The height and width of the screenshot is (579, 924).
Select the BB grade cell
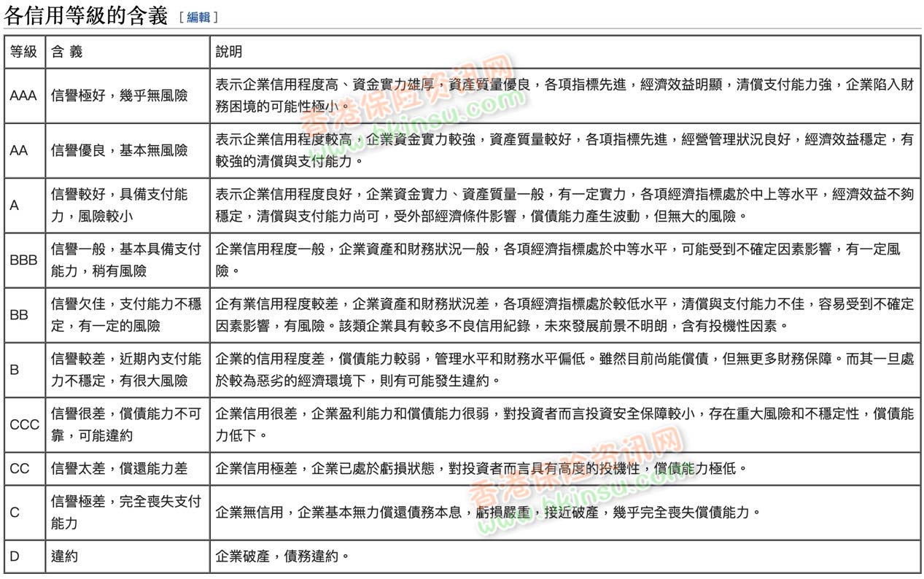click(x=25, y=314)
